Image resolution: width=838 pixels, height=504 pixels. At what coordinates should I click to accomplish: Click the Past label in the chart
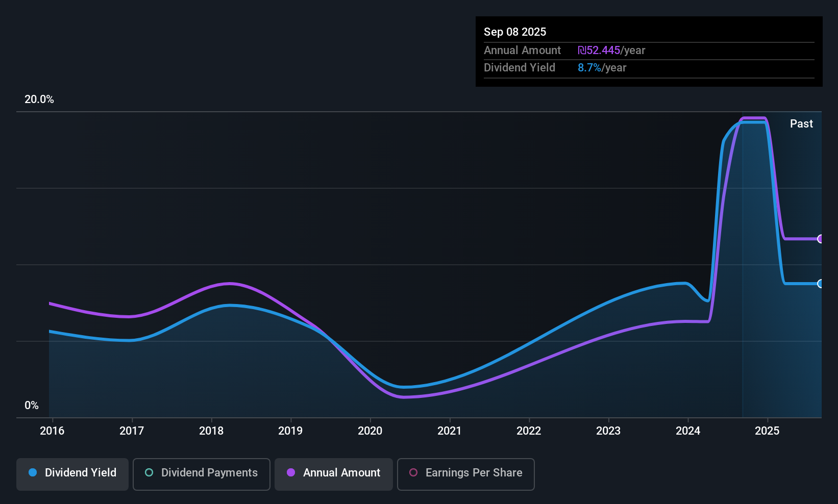tap(801, 124)
